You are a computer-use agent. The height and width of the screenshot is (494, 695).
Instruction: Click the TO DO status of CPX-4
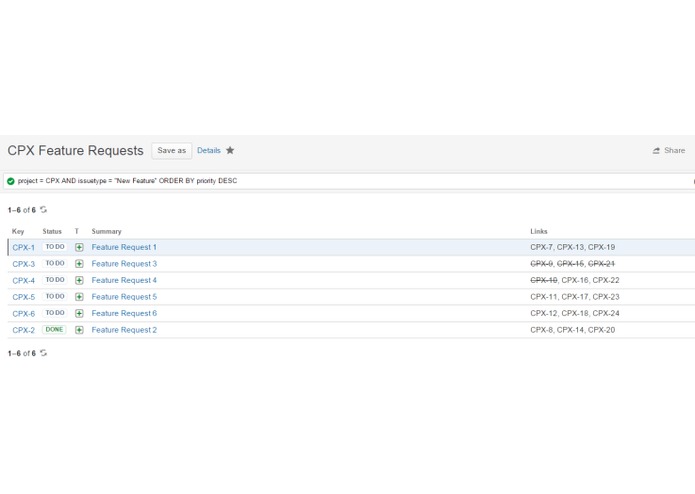coord(55,280)
